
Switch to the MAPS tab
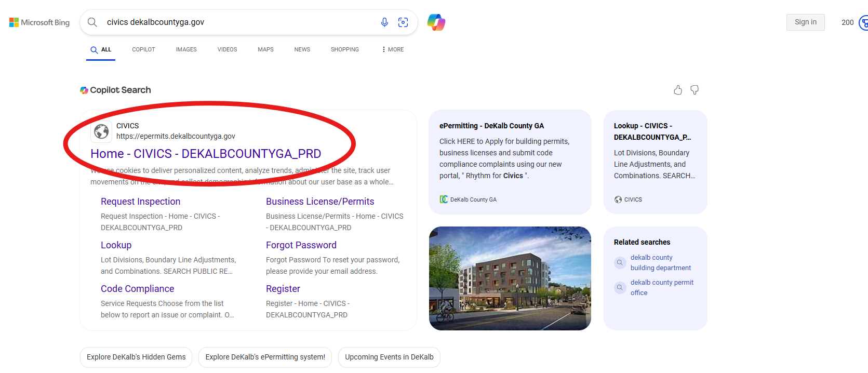265,50
